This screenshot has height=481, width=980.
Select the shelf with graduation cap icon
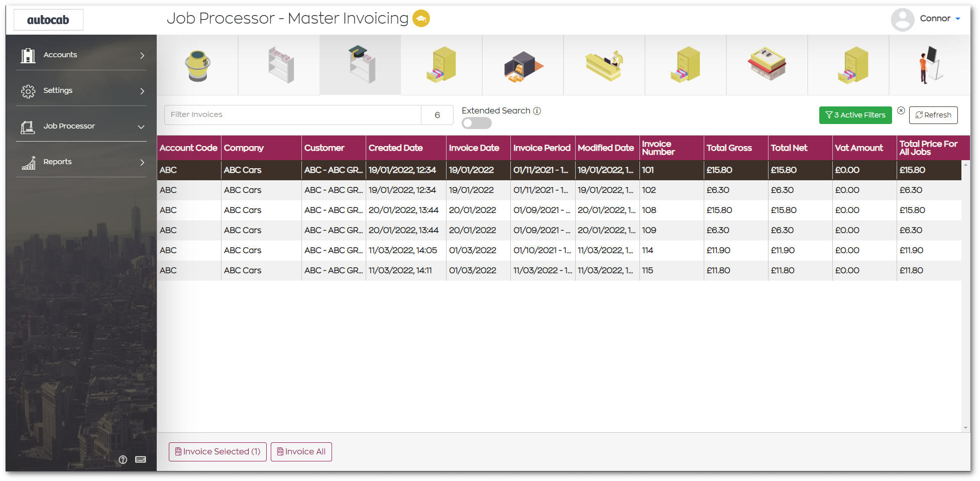(x=362, y=64)
